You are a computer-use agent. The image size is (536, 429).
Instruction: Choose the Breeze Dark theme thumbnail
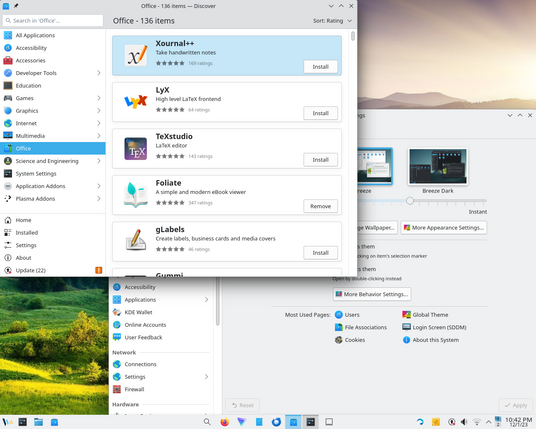(438, 166)
